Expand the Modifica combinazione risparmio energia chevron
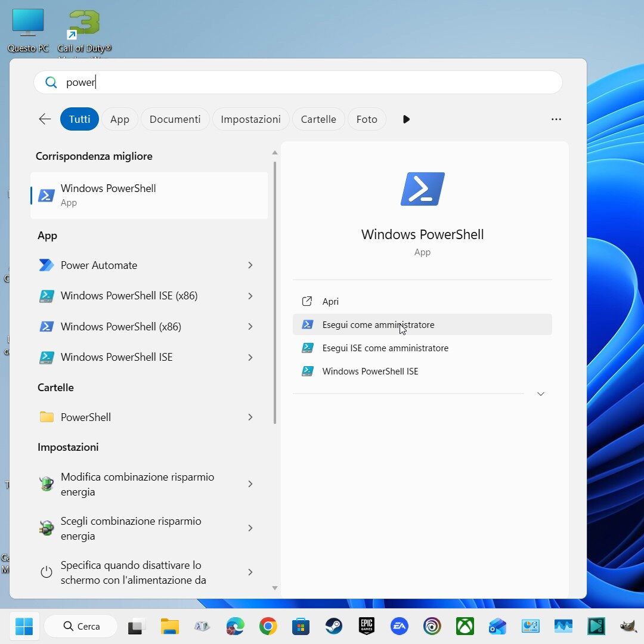644x644 pixels. 250,484
